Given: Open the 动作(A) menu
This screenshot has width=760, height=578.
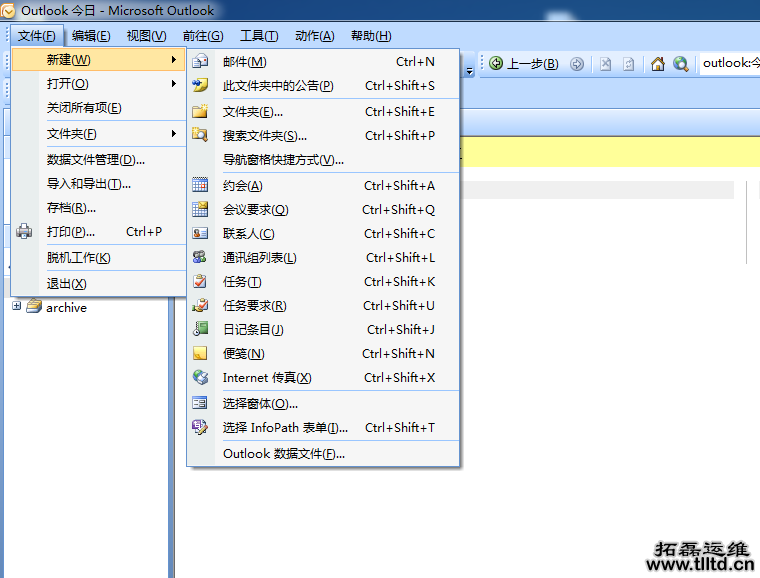Looking at the screenshot, I should click(315, 36).
